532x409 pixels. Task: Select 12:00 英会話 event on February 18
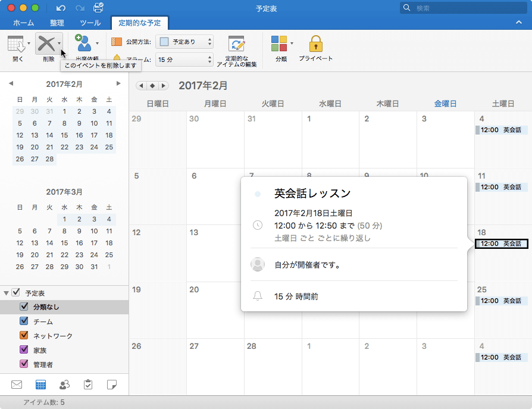coord(502,243)
